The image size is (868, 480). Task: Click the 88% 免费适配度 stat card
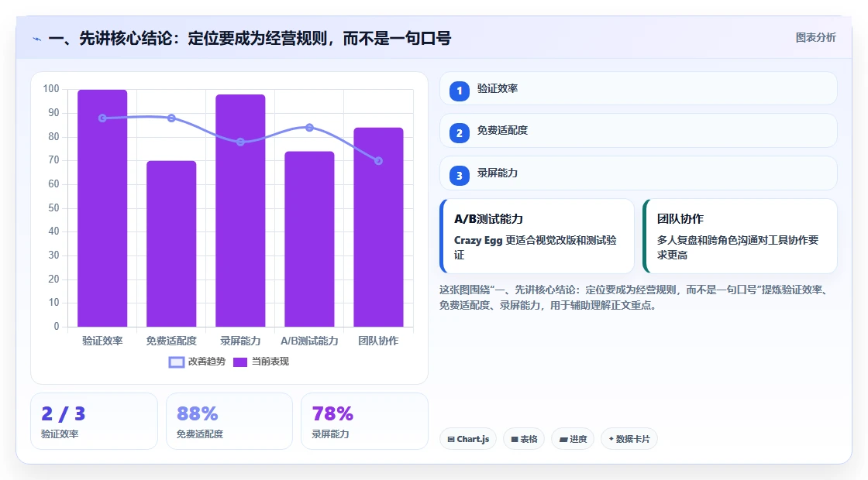229,421
